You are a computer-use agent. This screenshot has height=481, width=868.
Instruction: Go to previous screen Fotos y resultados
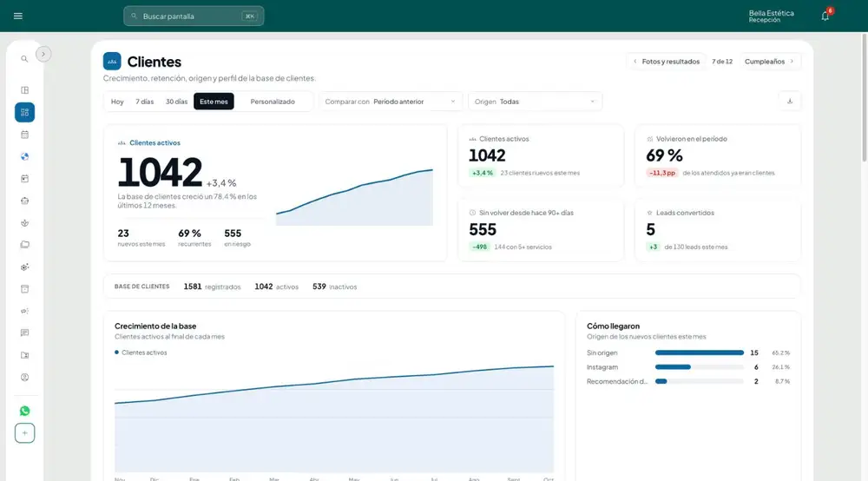(667, 62)
